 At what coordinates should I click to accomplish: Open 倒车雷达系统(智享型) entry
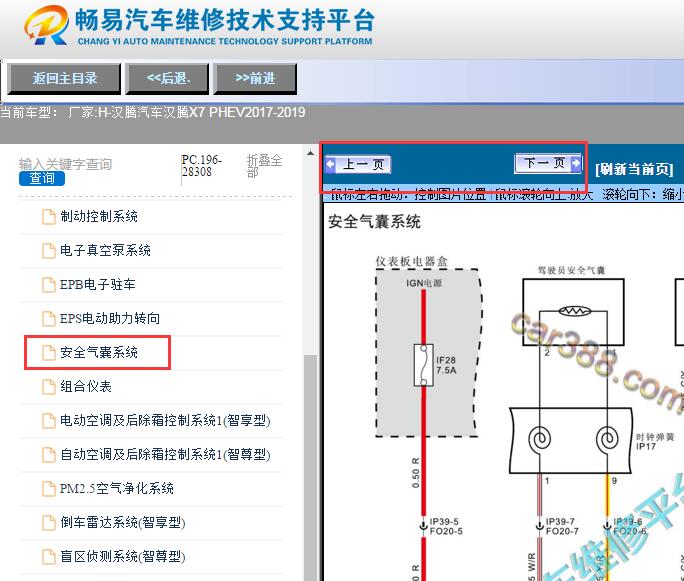123,523
